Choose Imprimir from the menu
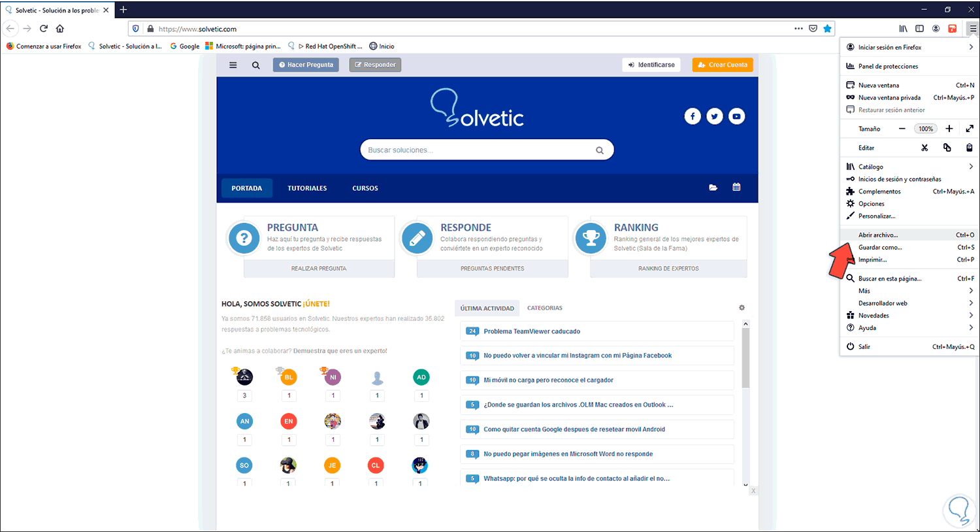980x532 pixels. [910, 259]
